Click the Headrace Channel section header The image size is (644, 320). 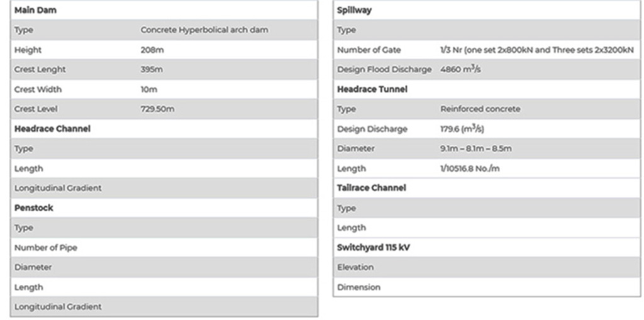pos(52,129)
